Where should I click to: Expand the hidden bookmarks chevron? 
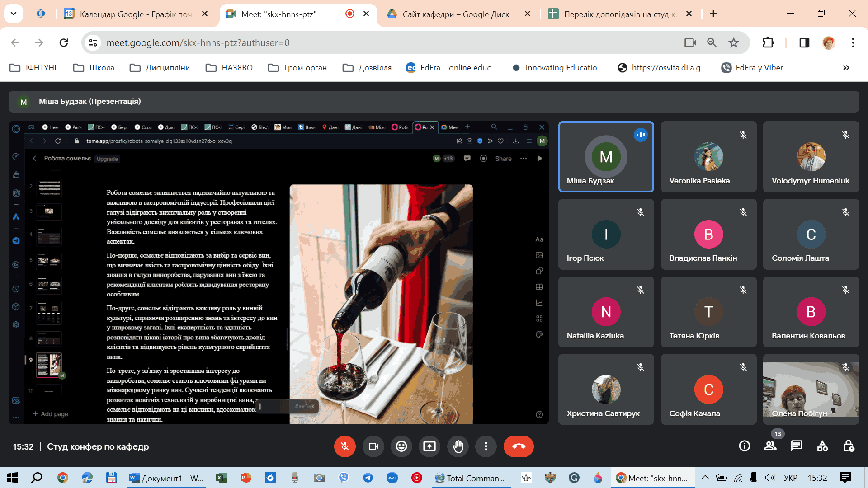(x=846, y=68)
